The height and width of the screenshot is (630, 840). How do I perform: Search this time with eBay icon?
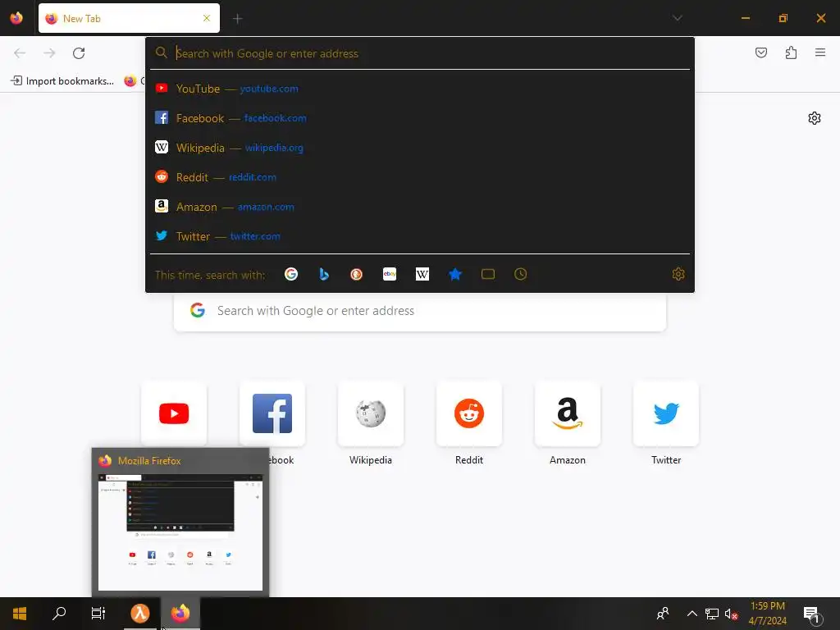click(390, 274)
